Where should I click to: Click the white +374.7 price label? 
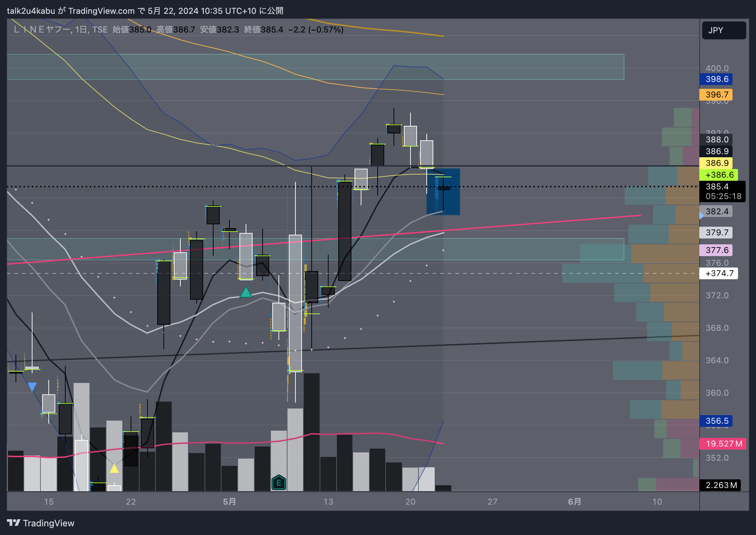[718, 273]
